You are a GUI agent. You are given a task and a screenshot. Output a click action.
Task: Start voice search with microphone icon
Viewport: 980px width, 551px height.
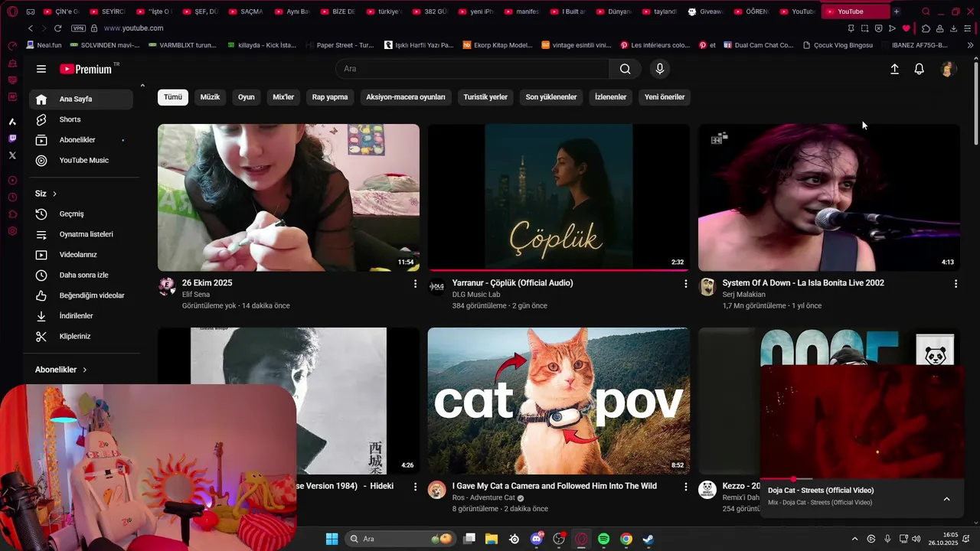(x=660, y=69)
